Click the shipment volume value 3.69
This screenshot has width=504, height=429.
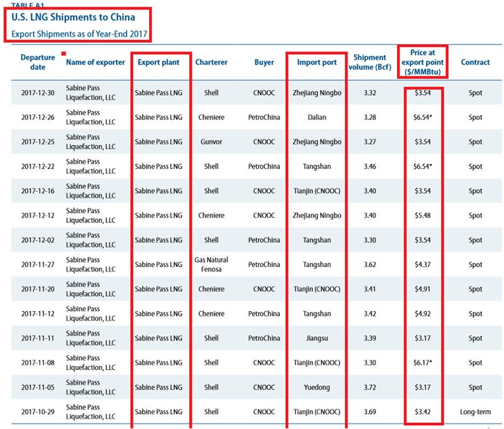pos(370,412)
